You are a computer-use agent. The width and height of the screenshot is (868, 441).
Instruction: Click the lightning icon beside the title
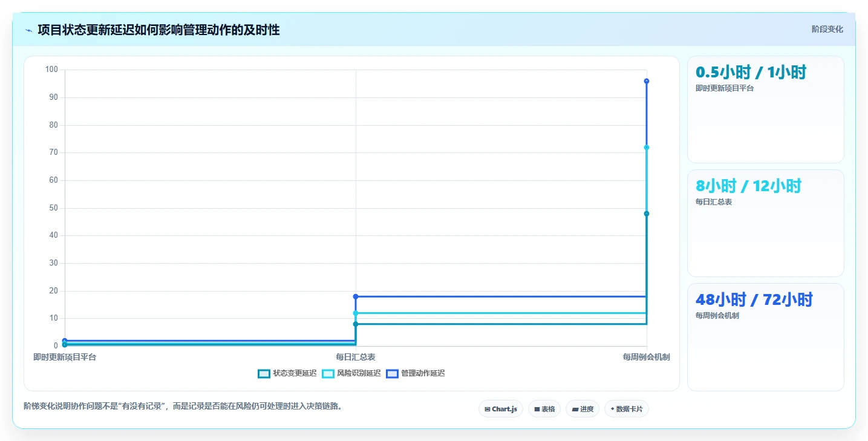pyautogui.click(x=28, y=30)
